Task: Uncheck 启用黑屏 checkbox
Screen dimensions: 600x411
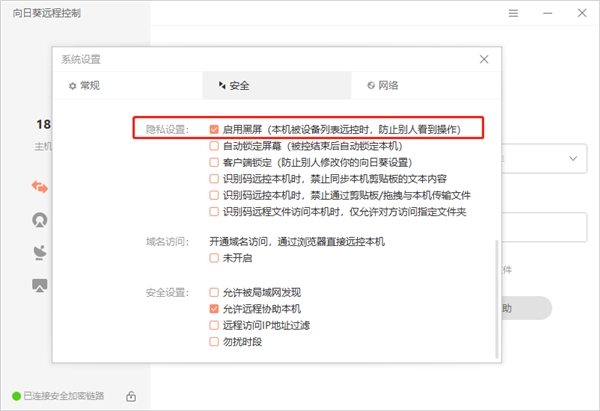Action: click(x=214, y=129)
